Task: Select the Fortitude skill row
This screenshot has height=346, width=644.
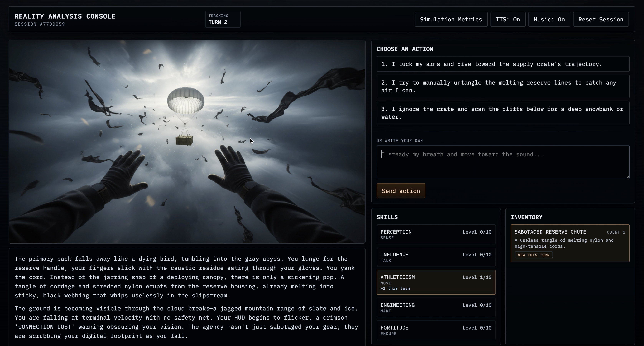Action: (x=436, y=330)
